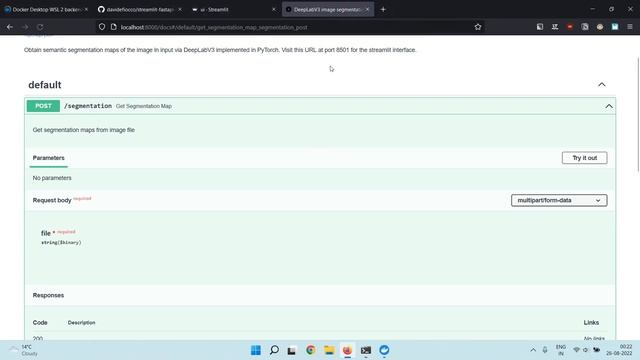Click the Code column header

[x=40, y=322]
